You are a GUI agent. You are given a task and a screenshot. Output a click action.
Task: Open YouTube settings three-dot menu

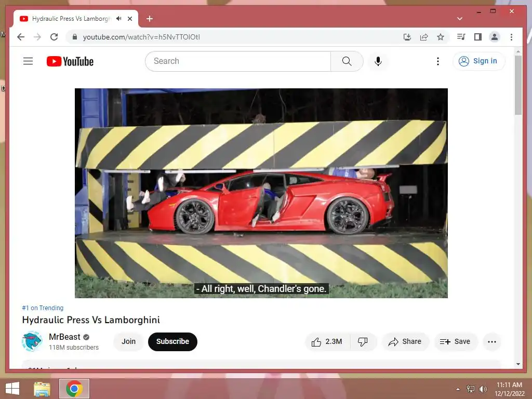click(x=437, y=61)
